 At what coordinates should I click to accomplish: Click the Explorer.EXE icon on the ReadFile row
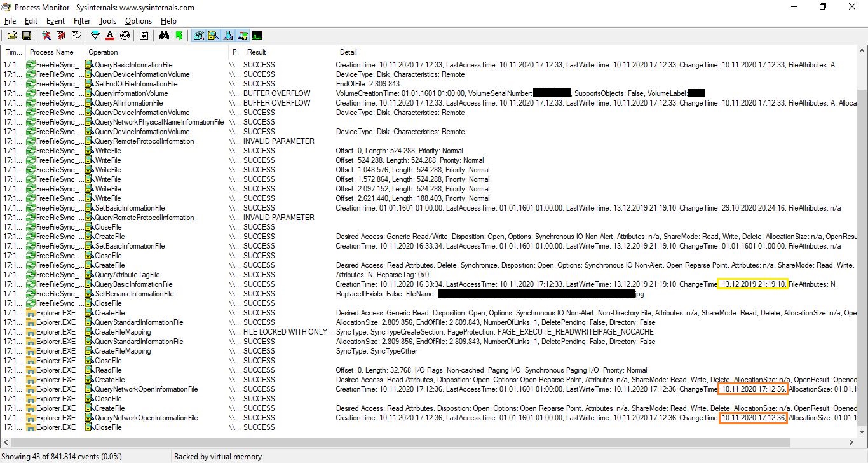coord(31,370)
